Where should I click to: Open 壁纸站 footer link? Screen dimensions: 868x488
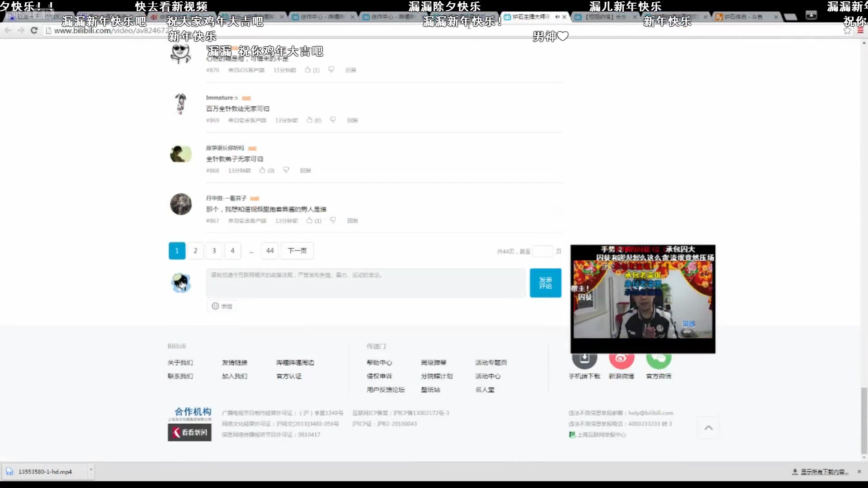click(x=430, y=389)
